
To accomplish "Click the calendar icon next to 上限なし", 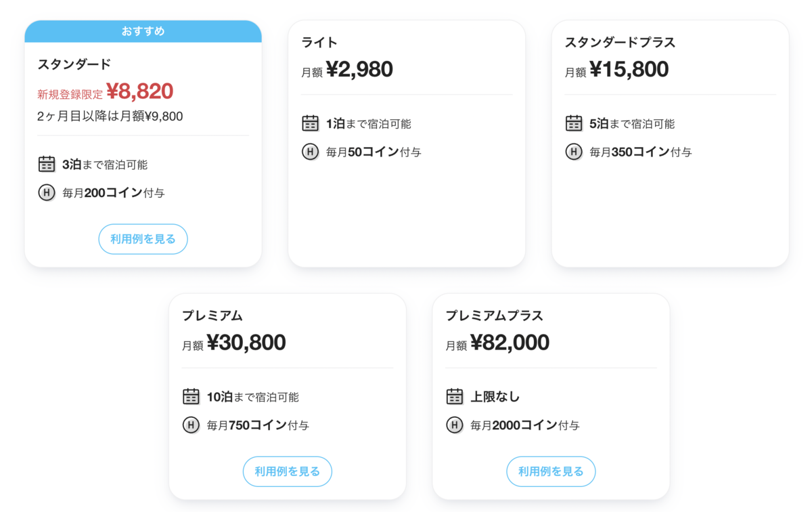I will pos(454,397).
